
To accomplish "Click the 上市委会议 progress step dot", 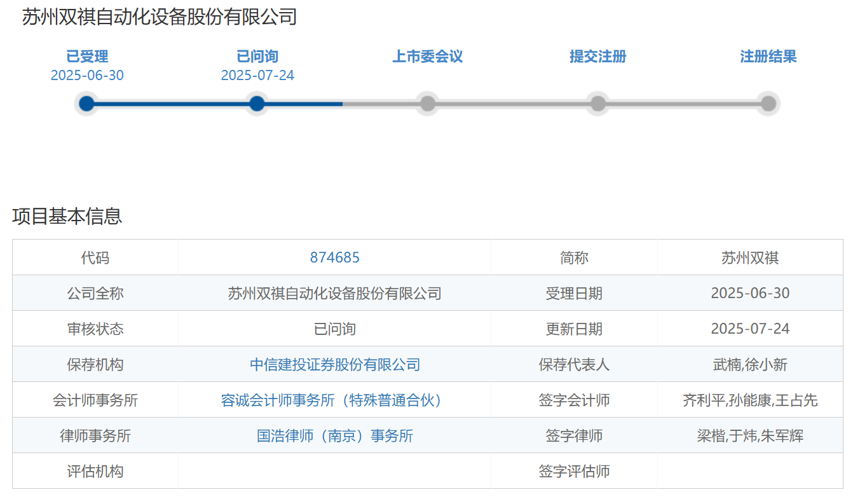I will pos(428,104).
